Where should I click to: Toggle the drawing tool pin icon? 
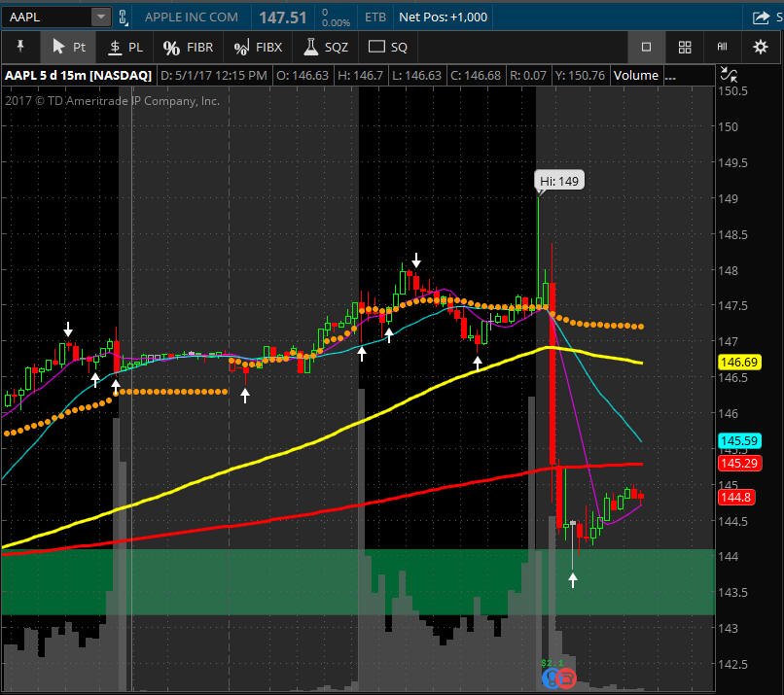[x=20, y=47]
